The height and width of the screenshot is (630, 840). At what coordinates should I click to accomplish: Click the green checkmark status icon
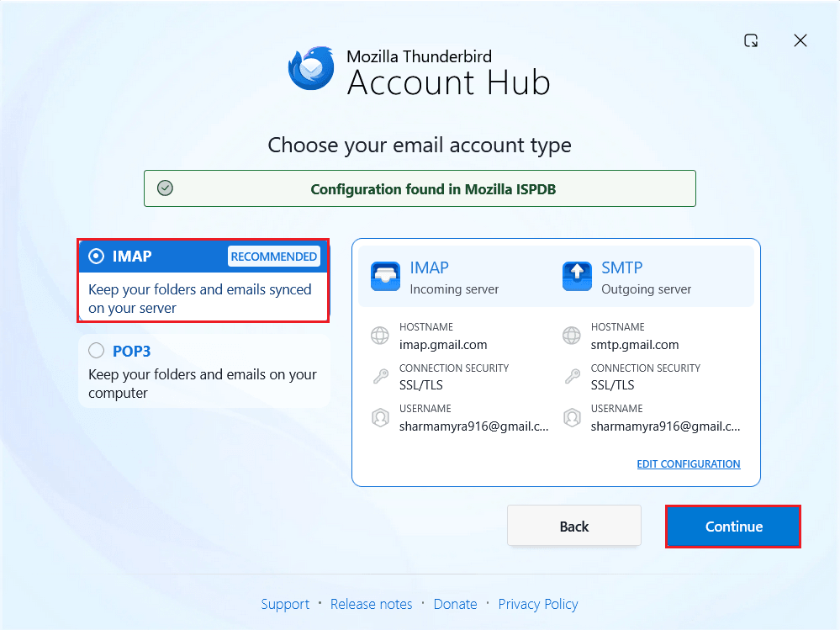[x=165, y=188]
